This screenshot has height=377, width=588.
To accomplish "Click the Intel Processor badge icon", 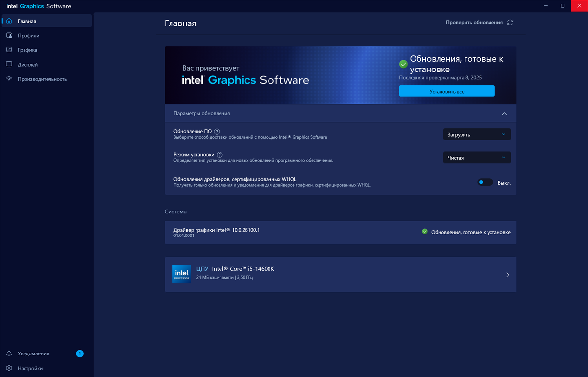I will [181, 274].
